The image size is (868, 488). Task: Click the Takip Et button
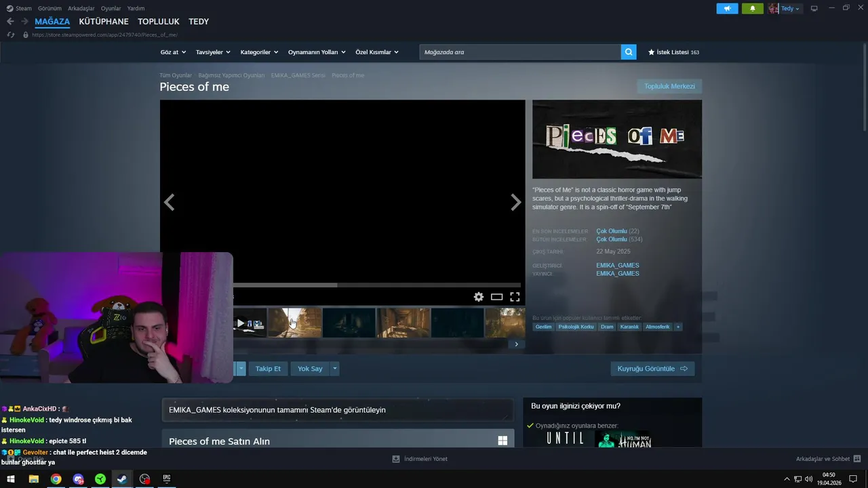point(268,369)
